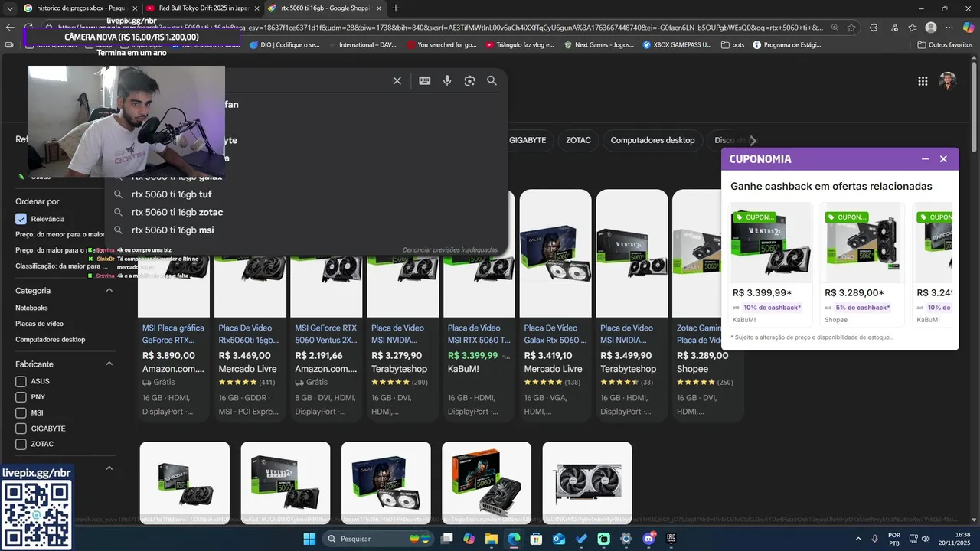980x551 pixels.
Task: Minimize the Cuponomia panel
Action: 925,159
